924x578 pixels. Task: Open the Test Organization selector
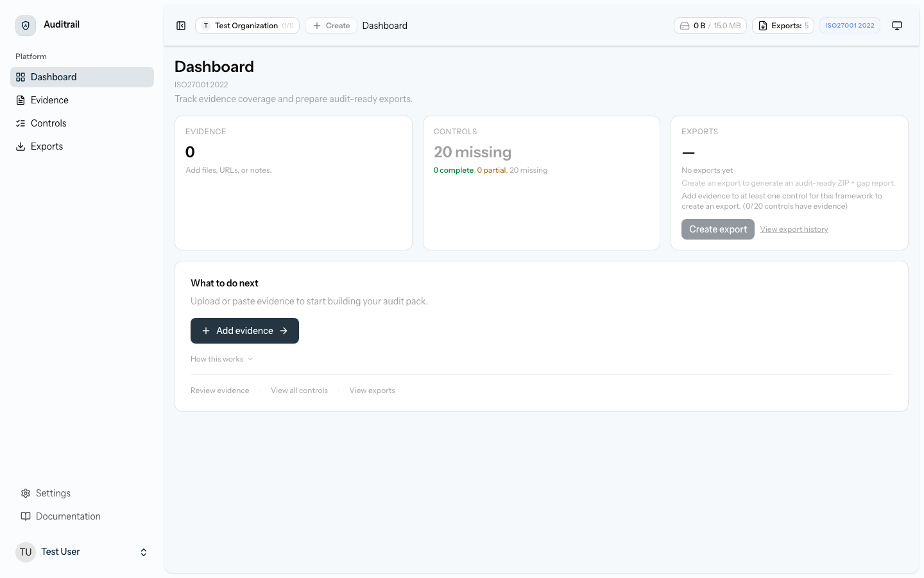247,26
